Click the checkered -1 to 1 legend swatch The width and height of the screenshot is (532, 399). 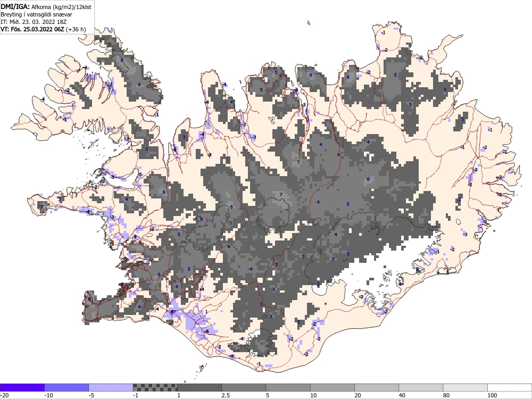pos(155,387)
